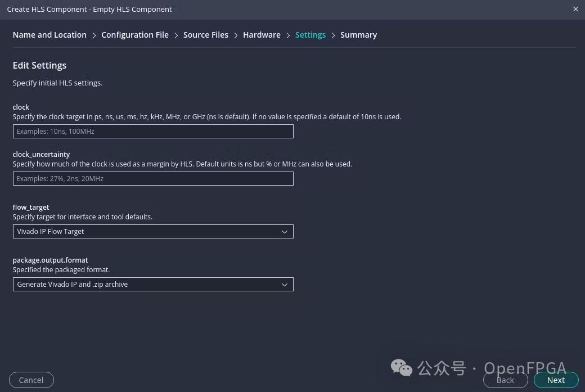Expand the Vivado IP Flow Target dropdown
Image resolution: width=585 pixels, height=392 pixels.
[146, 232]
